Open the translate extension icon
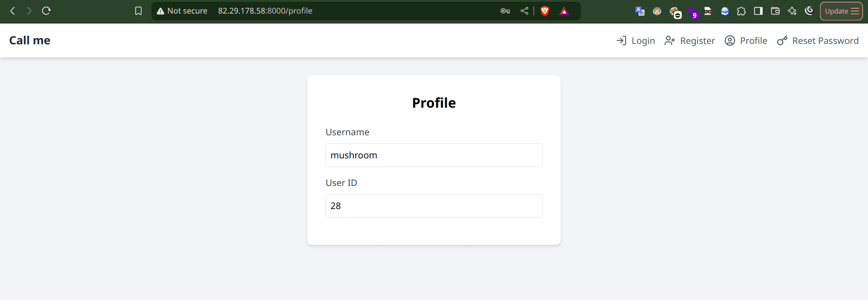868x300 pixels. 640,11
